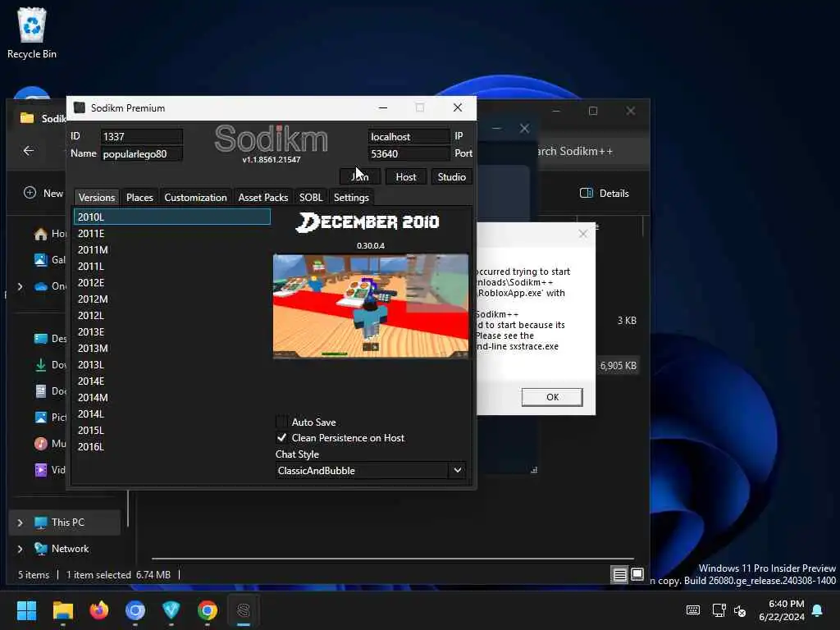Click the Studio button

[452, 177]
